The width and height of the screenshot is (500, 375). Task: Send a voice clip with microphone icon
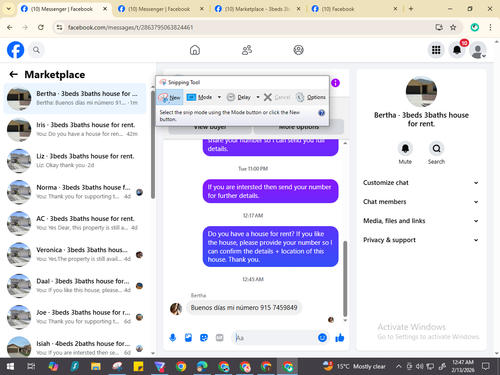click(x=173, y=338)
